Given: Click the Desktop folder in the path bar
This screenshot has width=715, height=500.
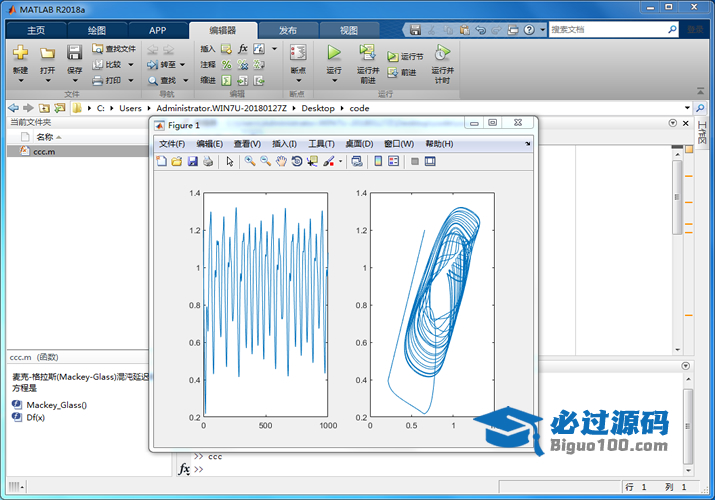Looking at the screenshot, I should tap(318, 108).
